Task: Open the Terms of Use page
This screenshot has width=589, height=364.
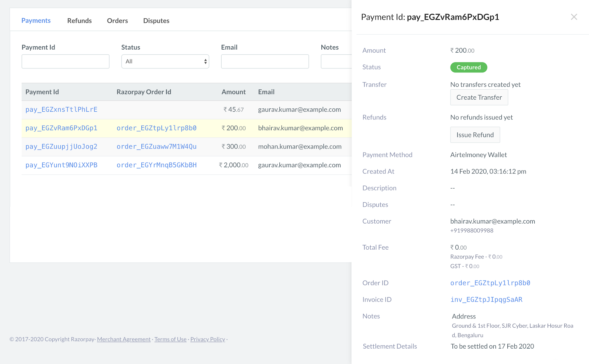Action: click(x=170, y=339)
